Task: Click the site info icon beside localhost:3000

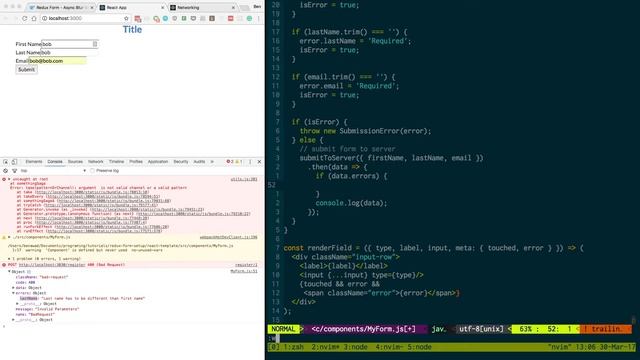Action: pos(44,18)
